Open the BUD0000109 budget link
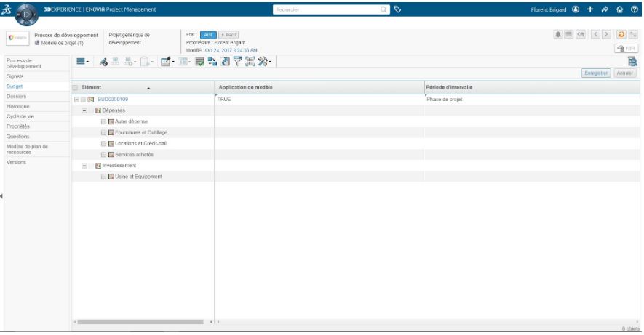The image size is (644, 335). click(x=113, y=100)
